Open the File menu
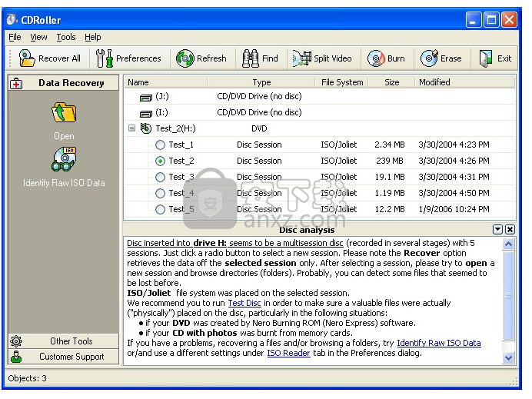This screenshot has height=399, width=532. tap(15, 37)
